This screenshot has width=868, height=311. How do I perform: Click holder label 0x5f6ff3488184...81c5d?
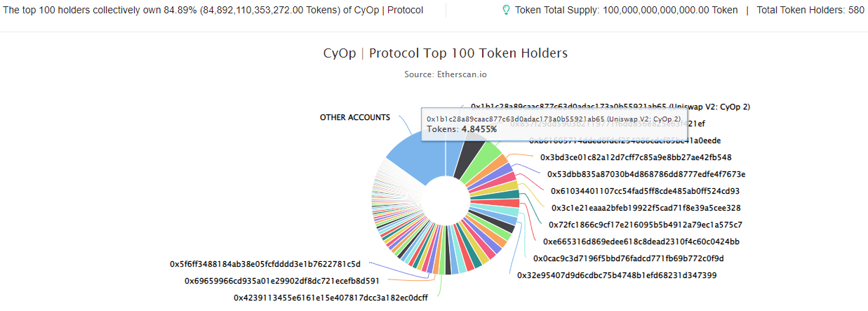click(x=265, y=264)
